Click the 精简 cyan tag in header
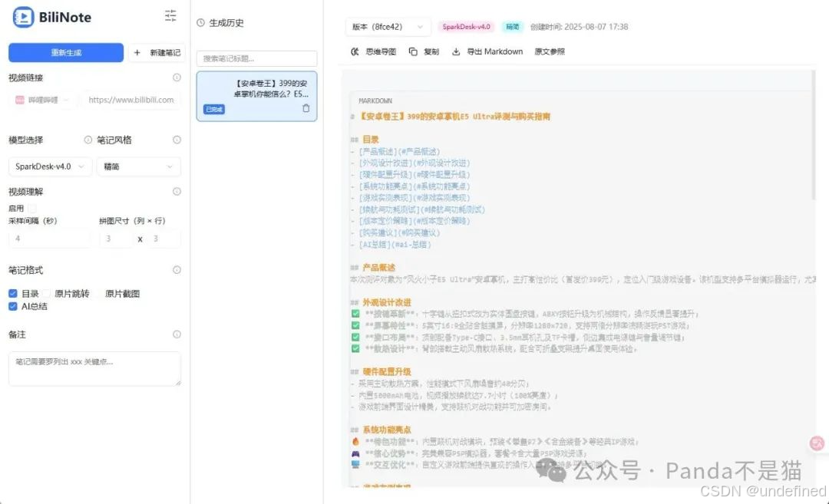The image size is (829, 504). pos(512,26)
